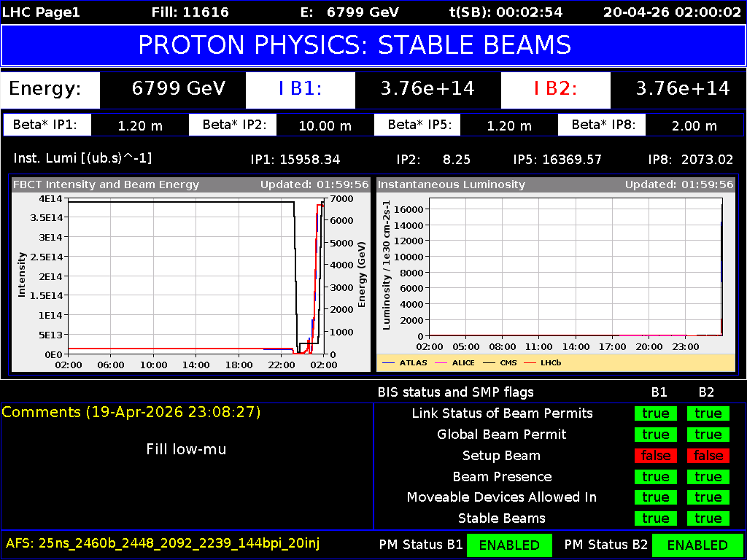Image resolution: width=747 pixels, height=560 pixels.
Task: Click B2 indicator for Link Status of Beam Permits
Action: [x=708, y=413]
